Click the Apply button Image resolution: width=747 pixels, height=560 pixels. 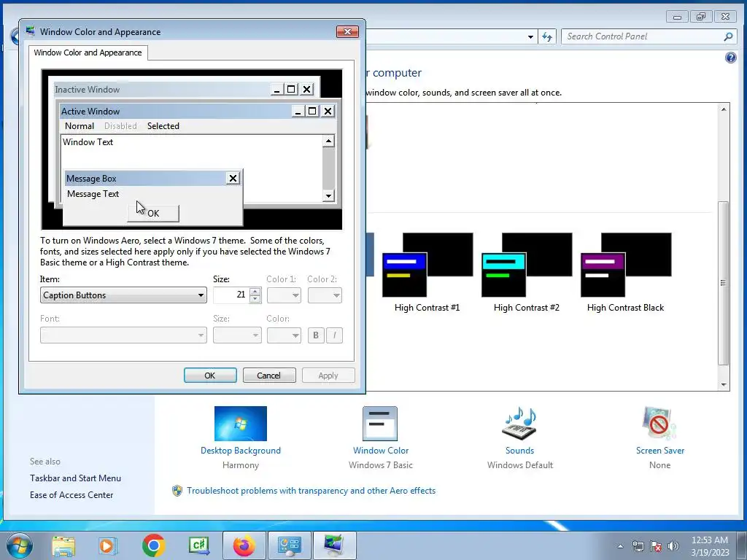pyautogui.click(x=328, y=376)
